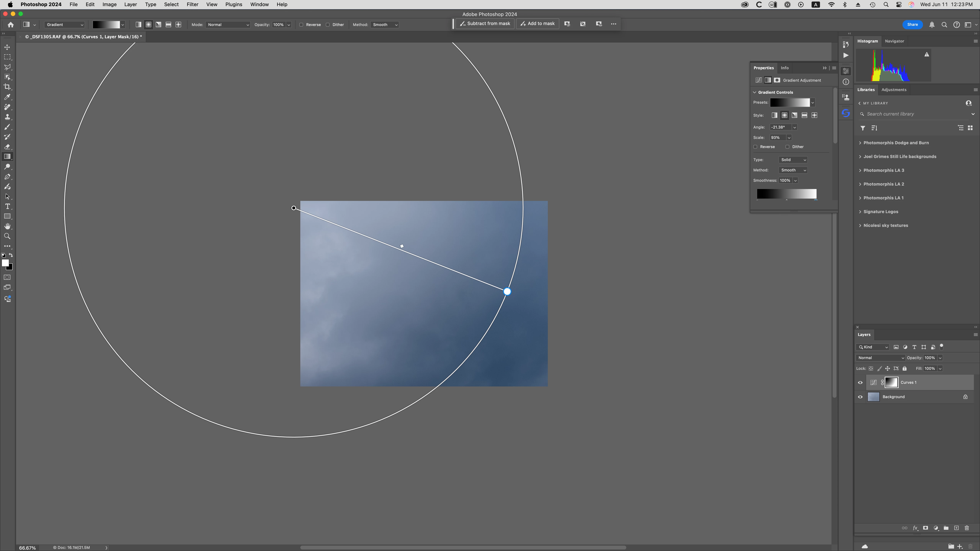Open the gradient Type dropdown showing Solid
The width and height of the screenshot is (980, 551).
coord(793,160)
